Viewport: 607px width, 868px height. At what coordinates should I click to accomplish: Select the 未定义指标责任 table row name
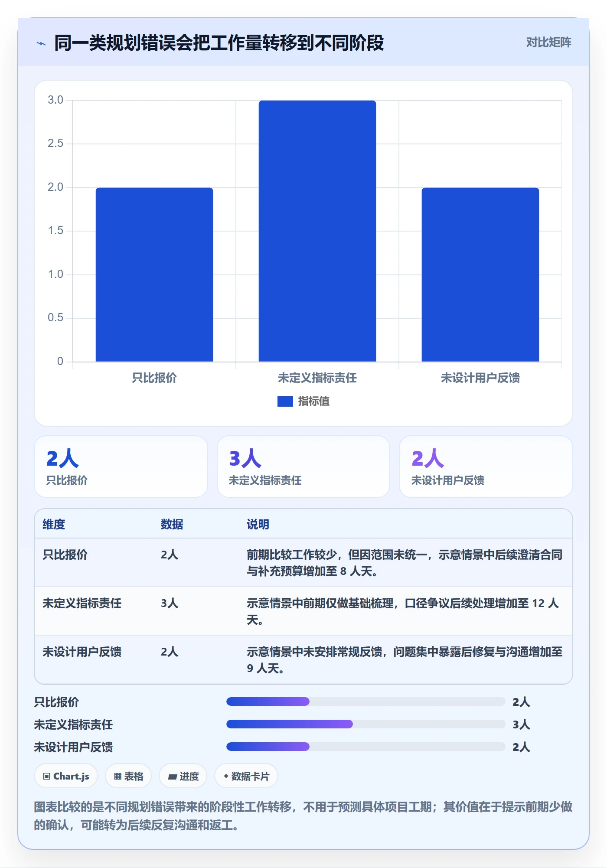[82, 603]
